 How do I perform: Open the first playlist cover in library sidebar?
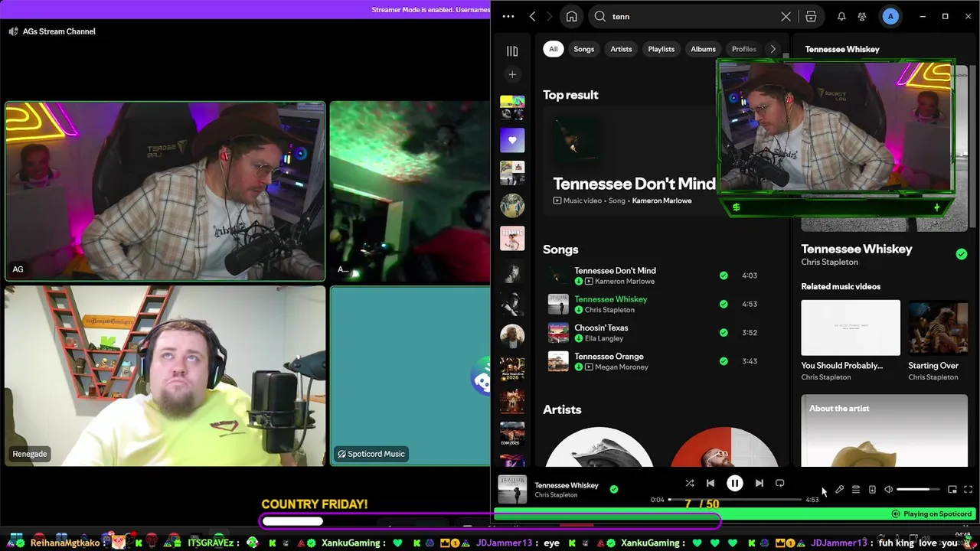pyautogui.click(x=512, y=108)
